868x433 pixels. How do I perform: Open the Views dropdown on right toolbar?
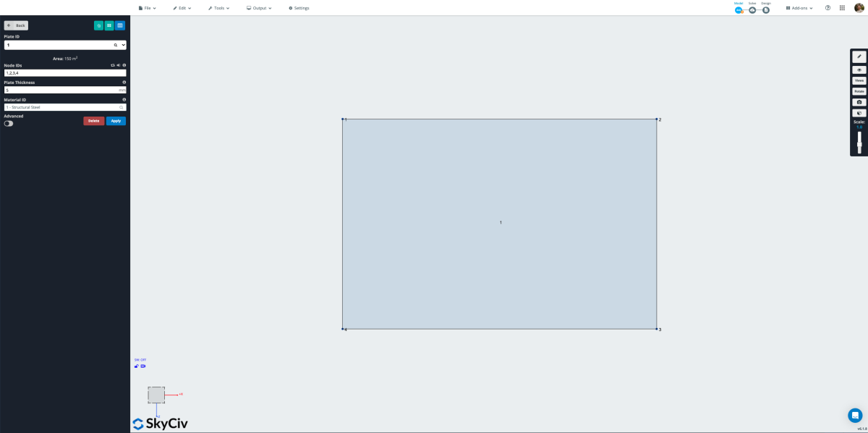(x=859, y=80)
